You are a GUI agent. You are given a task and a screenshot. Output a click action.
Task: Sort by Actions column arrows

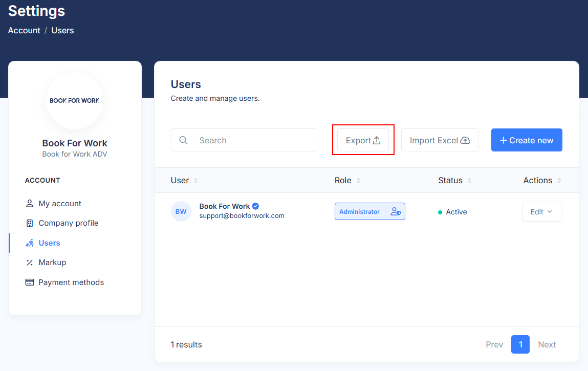[x=559, y=181]
